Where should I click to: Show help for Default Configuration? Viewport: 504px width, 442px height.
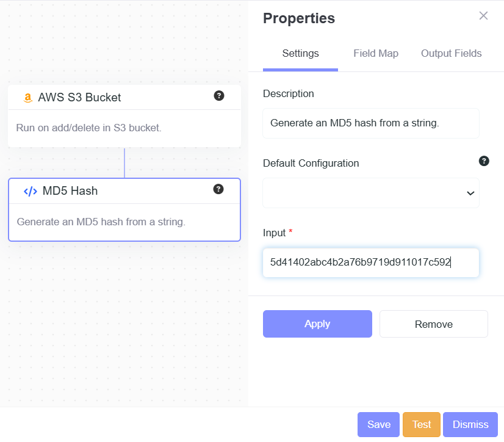click(484, 161)
